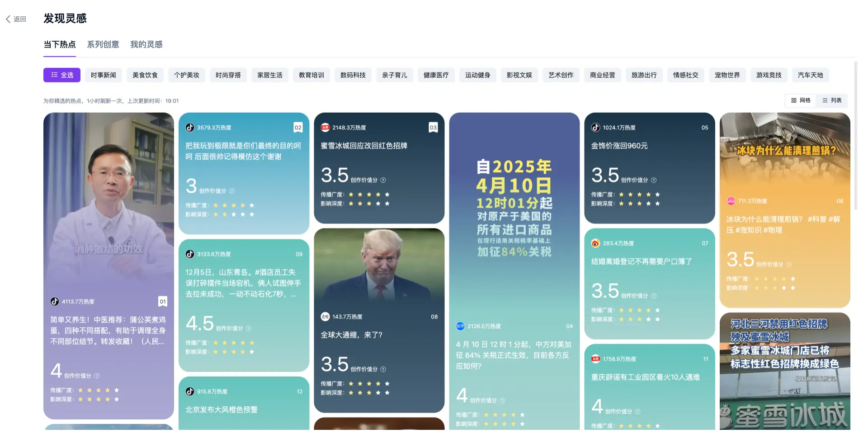Image resolution: width=868 pixels, height=433 pixels.
Task: Open the 河北三河禁用红色招牌 storefront image
Action: (x=785, y=371)
